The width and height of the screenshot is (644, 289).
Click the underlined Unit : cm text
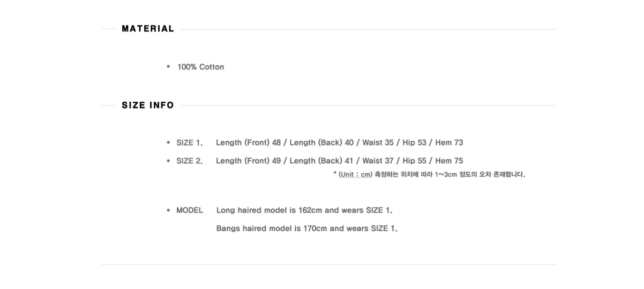click(x=355, y=174)
